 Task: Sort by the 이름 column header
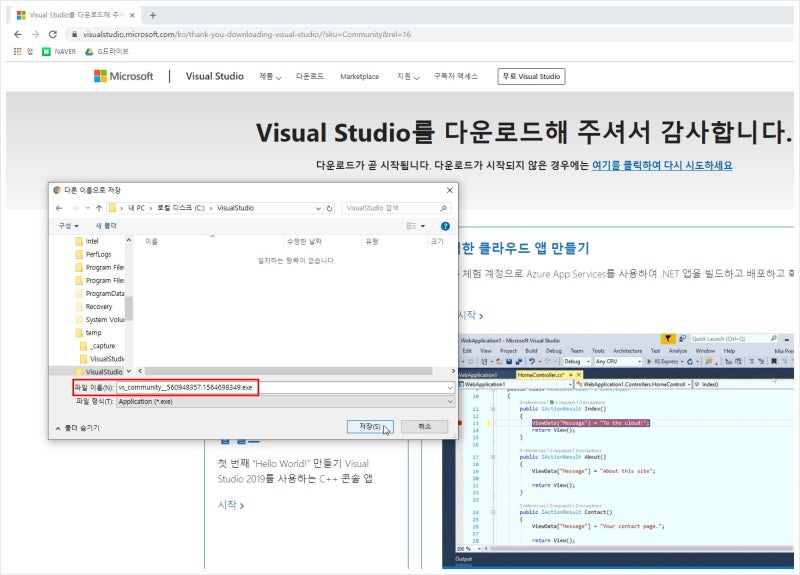152,242
